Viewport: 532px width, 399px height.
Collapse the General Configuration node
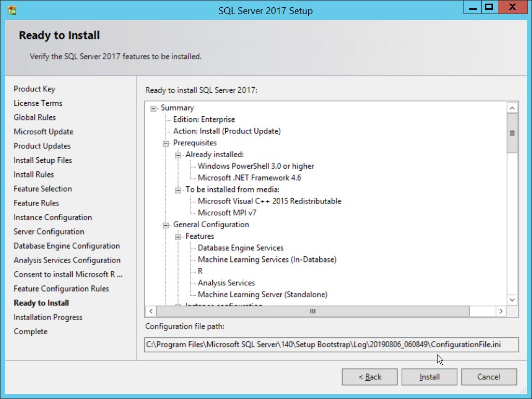point(166,225)
